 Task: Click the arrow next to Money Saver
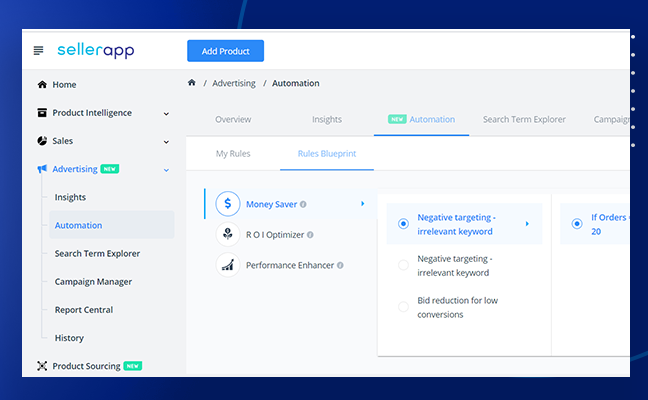click(x=362, y=203)
